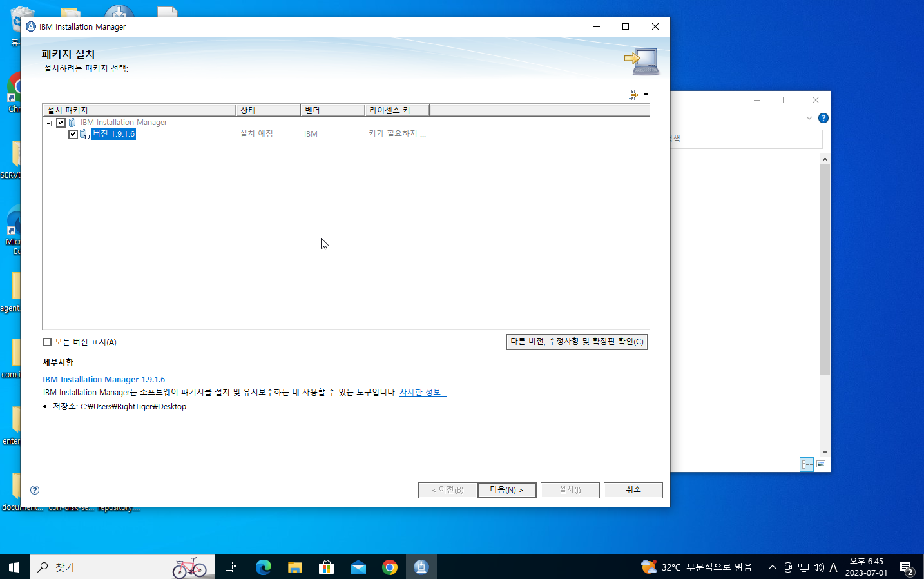Open the Windows Start menu

[14, 567]
